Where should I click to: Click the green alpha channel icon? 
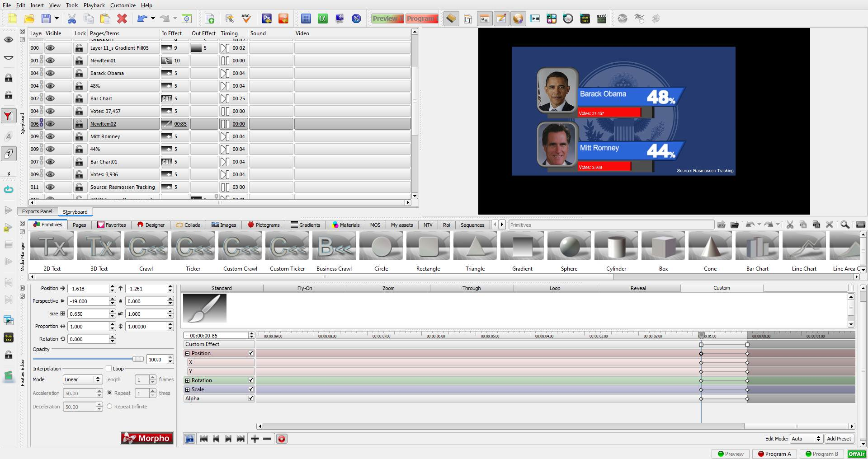point(322,19)
